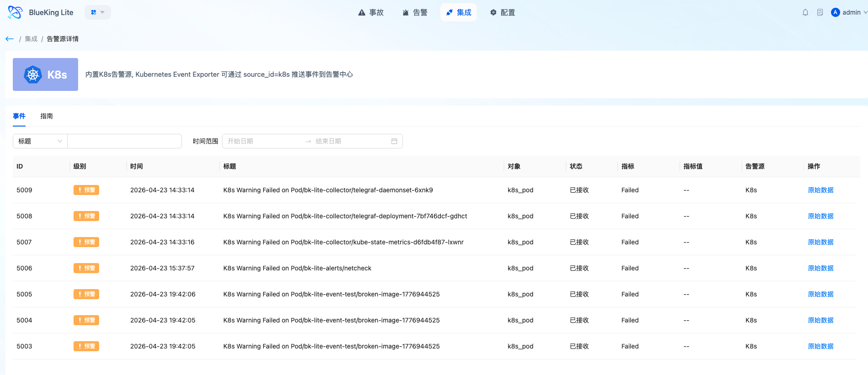Image resolution: width=868 pixels, height=375 pixels.
Task: Click Failed metric in row 5006
Action: (x=630, y=268)
